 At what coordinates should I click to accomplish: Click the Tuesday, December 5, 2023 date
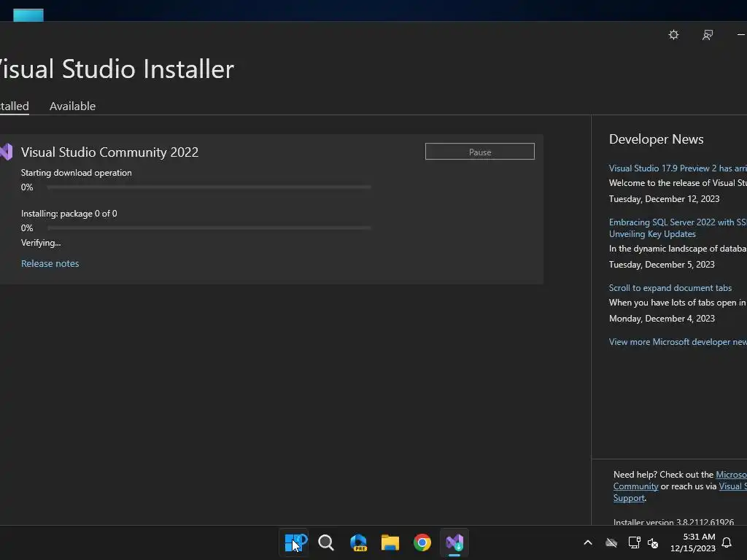(662, 264)
